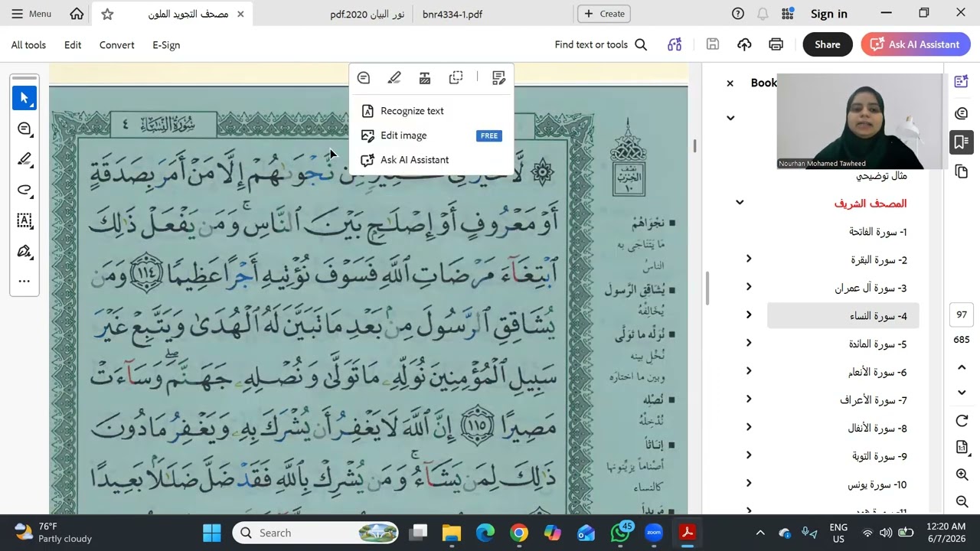Select the freehand Draw tool

tap(24, 190)
